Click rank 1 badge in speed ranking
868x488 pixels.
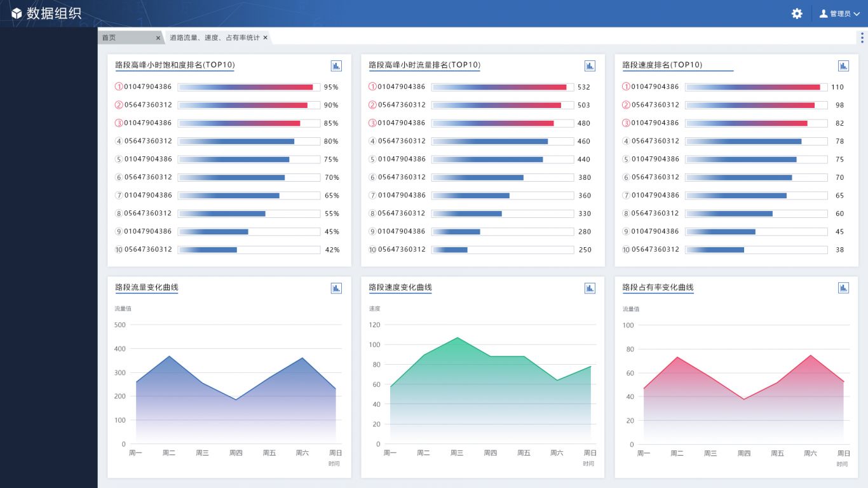[626, 87]
